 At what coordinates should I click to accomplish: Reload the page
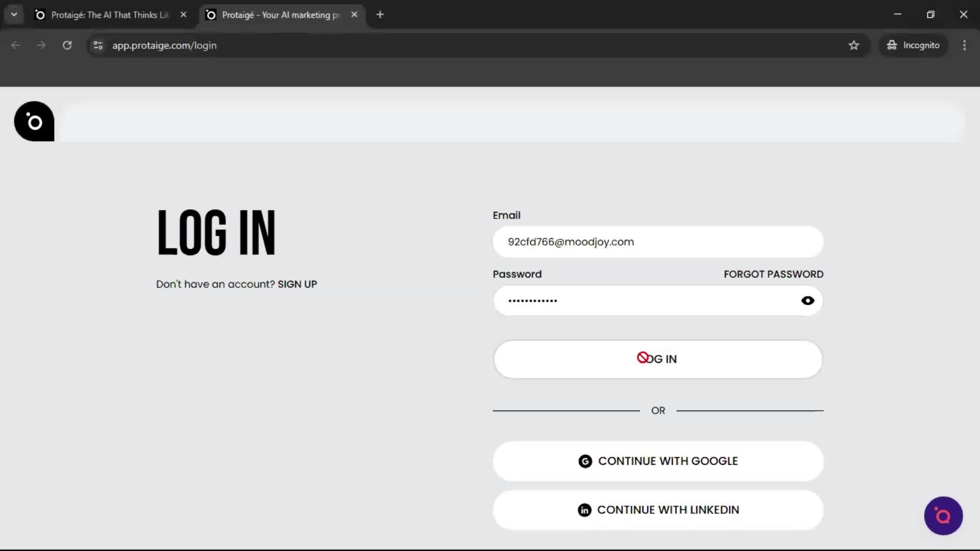(67, 45)
